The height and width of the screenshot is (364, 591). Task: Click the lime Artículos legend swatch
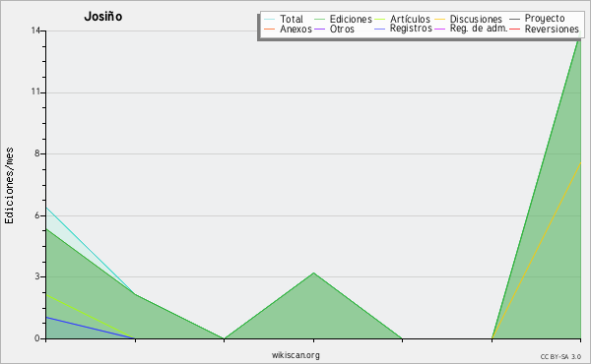379,20
